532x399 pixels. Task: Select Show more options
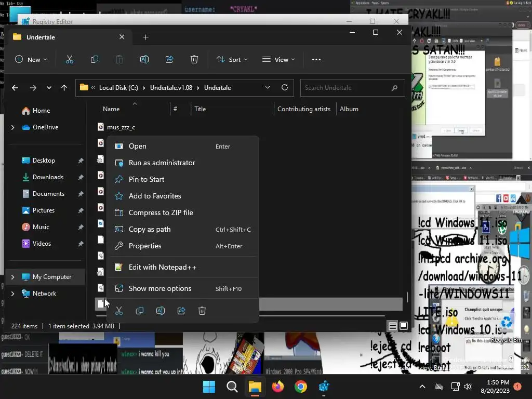pos(183,289)
